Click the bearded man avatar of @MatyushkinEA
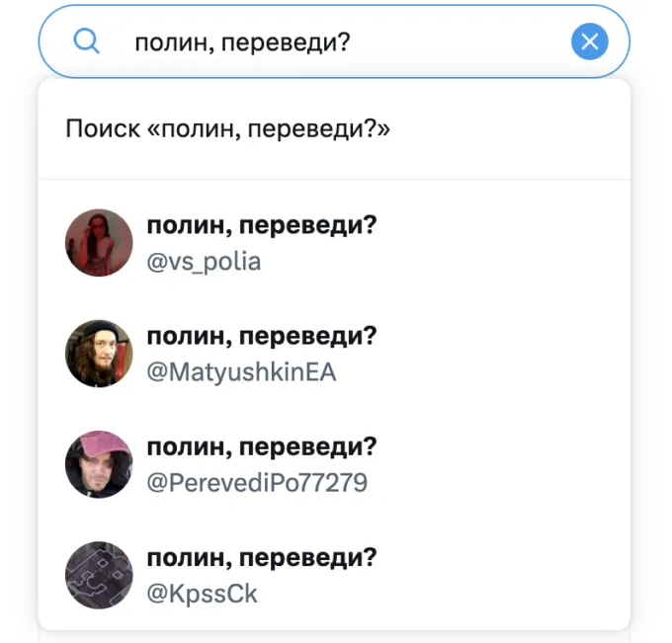The height and width of the screenshot is (643, 672). 99,354
